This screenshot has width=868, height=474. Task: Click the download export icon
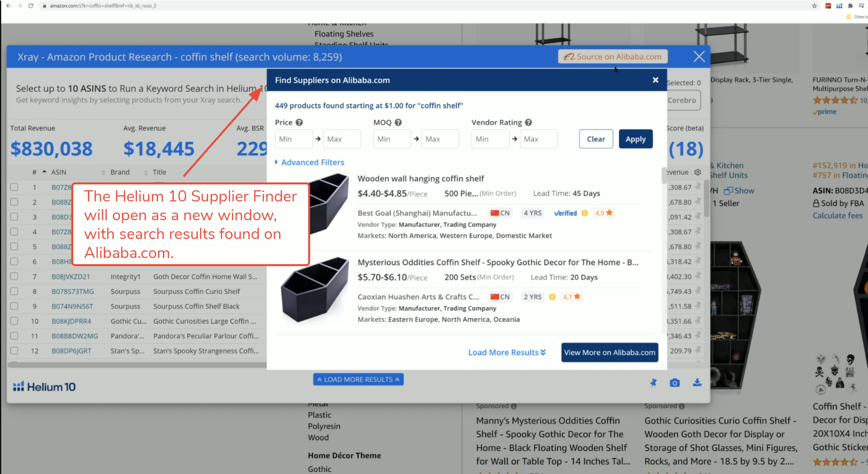697,383
